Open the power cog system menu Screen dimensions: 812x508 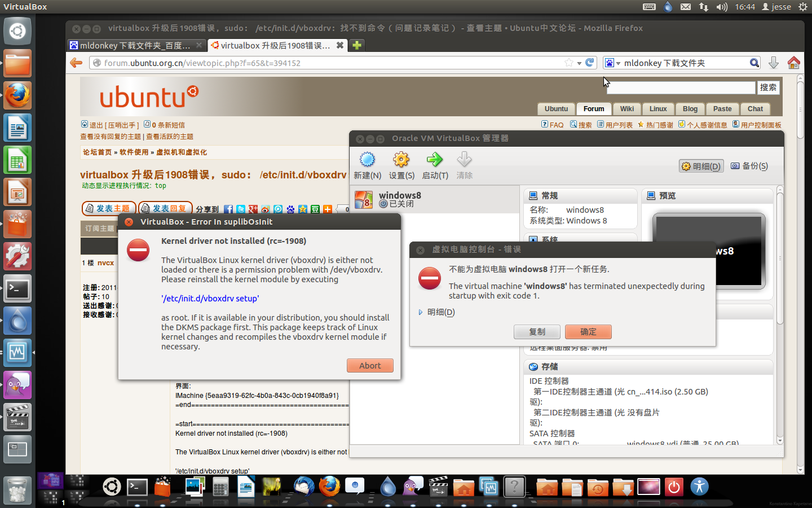click(803, 7)
